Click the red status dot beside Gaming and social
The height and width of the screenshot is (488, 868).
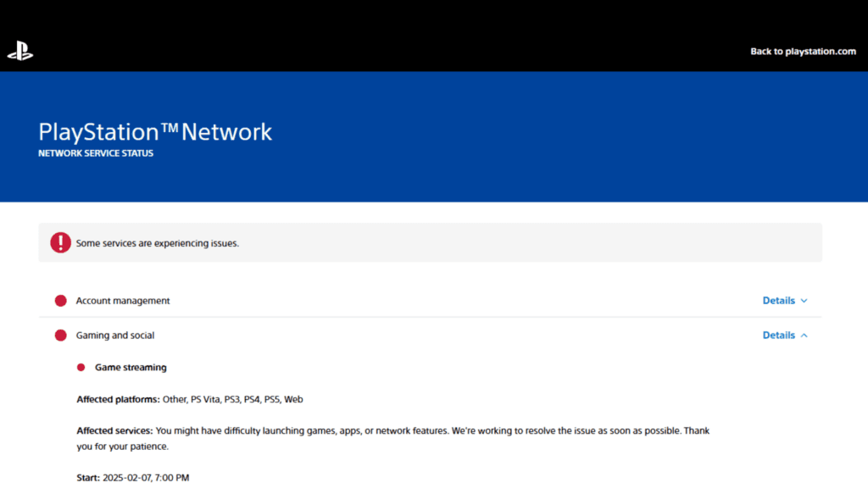(x=60, y=335)
